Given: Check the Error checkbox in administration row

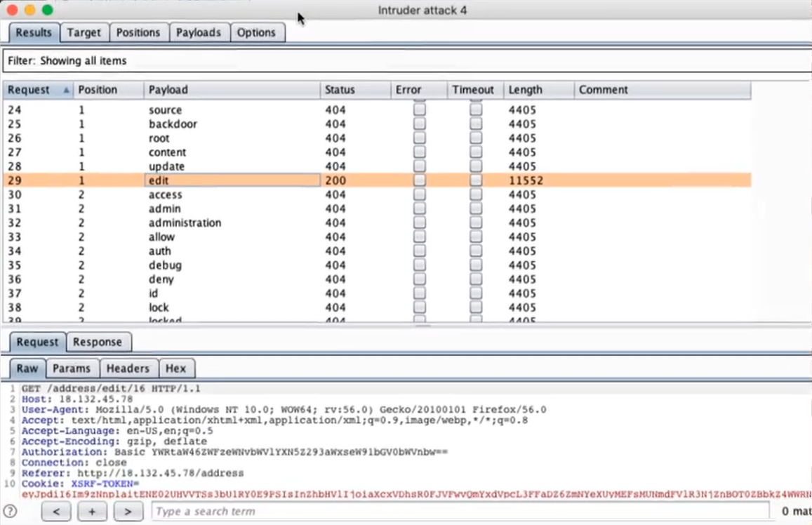Looking at the screenshot, I should pyautogui.click(x=419, y=222).
